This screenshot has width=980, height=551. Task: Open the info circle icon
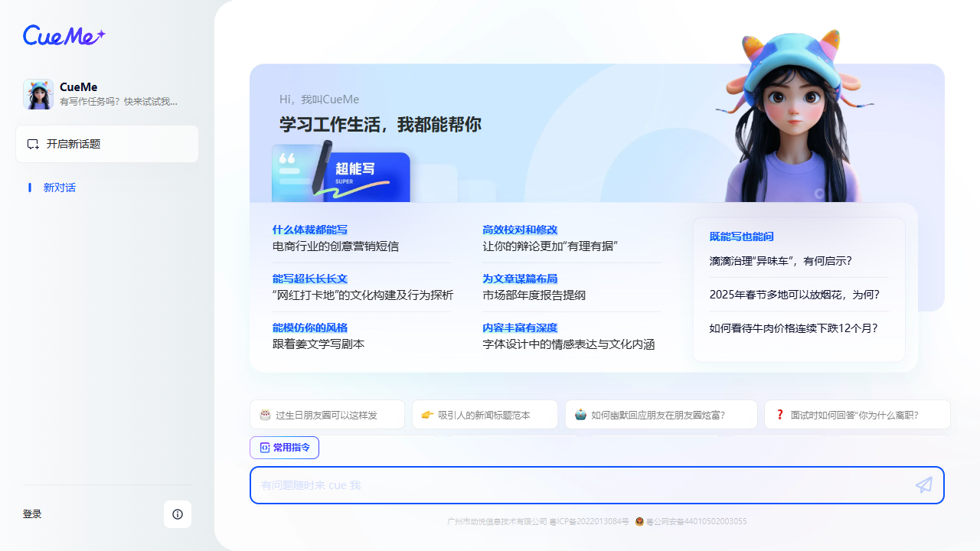pos(178,514)
